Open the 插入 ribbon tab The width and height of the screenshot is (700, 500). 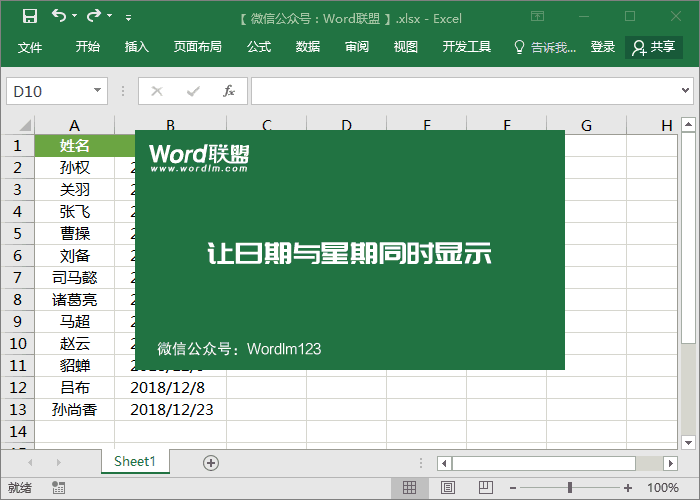point(137,47)
